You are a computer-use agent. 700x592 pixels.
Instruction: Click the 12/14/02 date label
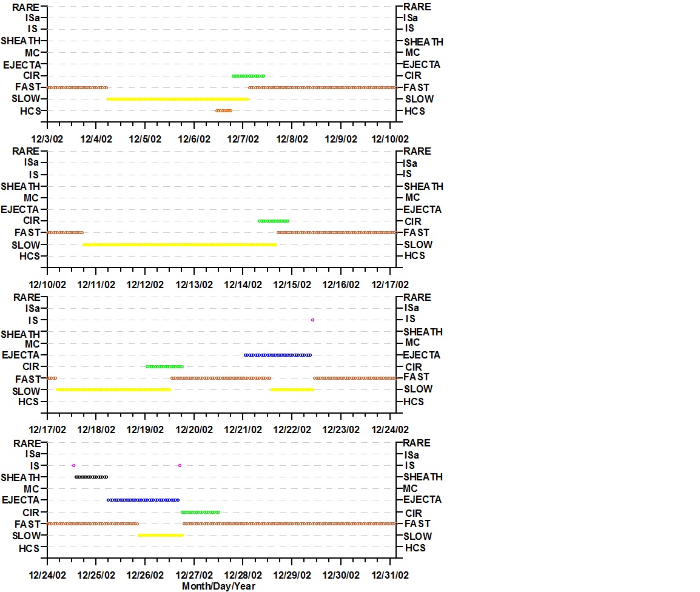coord(243,285)
